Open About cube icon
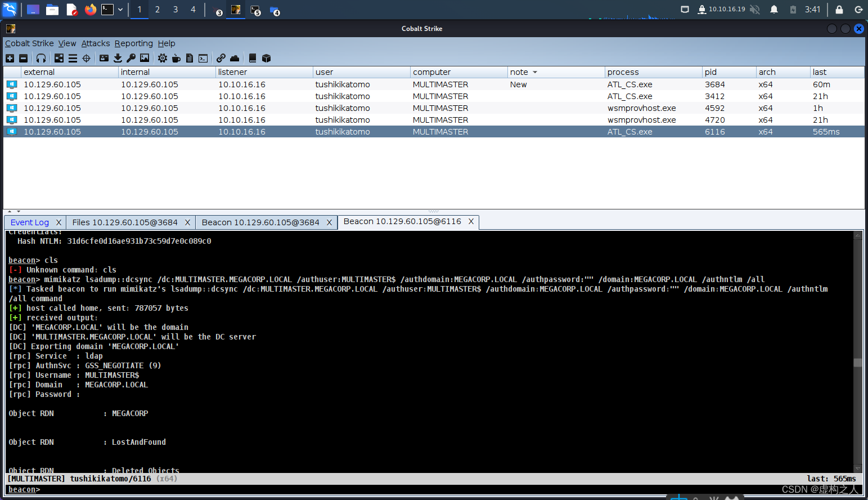Image resolution: width=868 pixels, height=500 pixels. click(x=267, y=58)
